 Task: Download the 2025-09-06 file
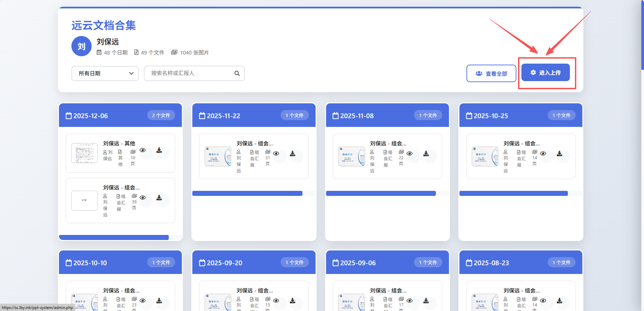[x=426, y=301]
